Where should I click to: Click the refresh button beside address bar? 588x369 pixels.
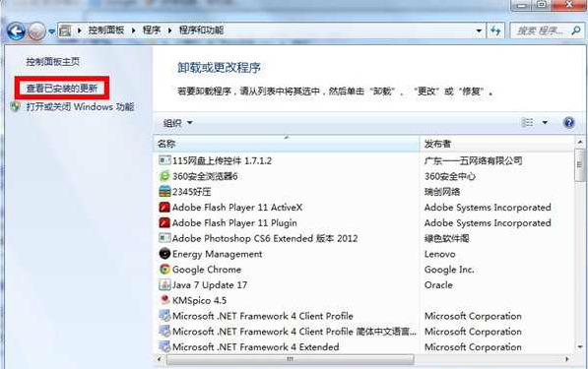pyautogui.click(x=495, y=31)
